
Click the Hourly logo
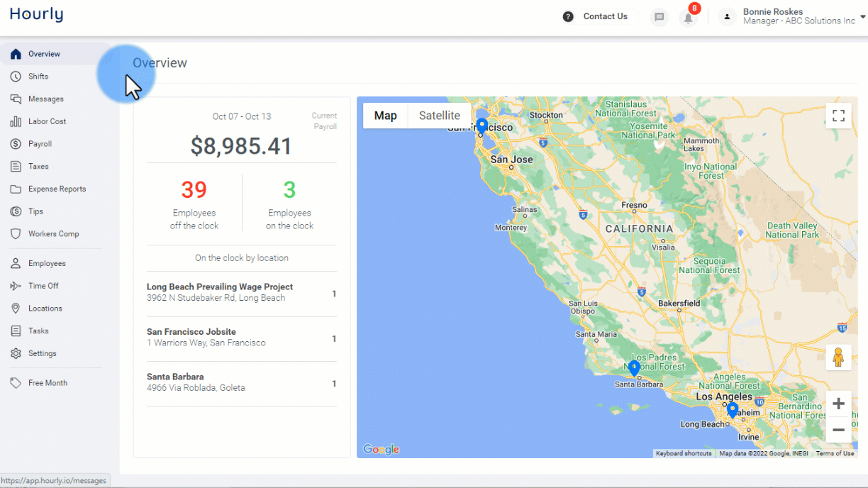(x=36, y=15)
